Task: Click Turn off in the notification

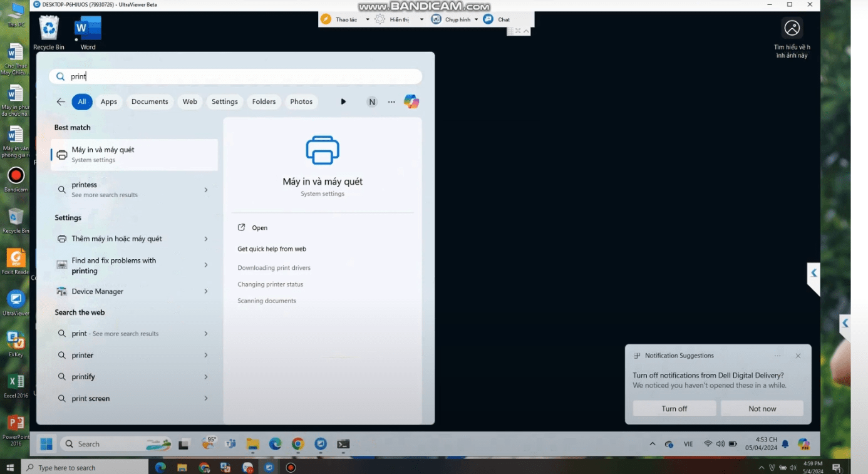Action: pos(674,408)
